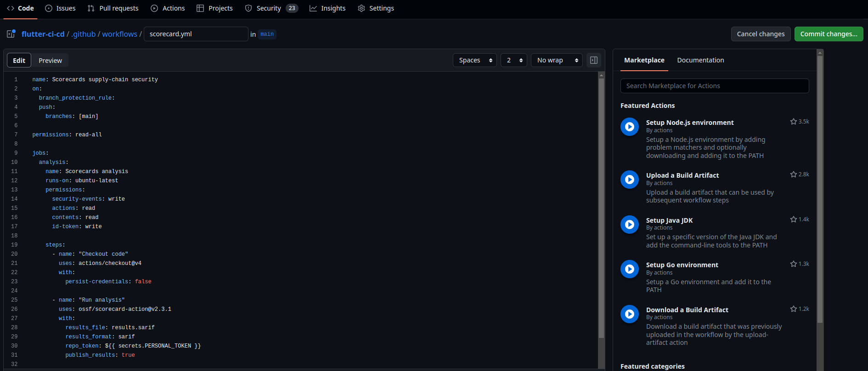Open the Pull requests tab
The height and width of the screenshot is (371, 868).
[113, 8]
